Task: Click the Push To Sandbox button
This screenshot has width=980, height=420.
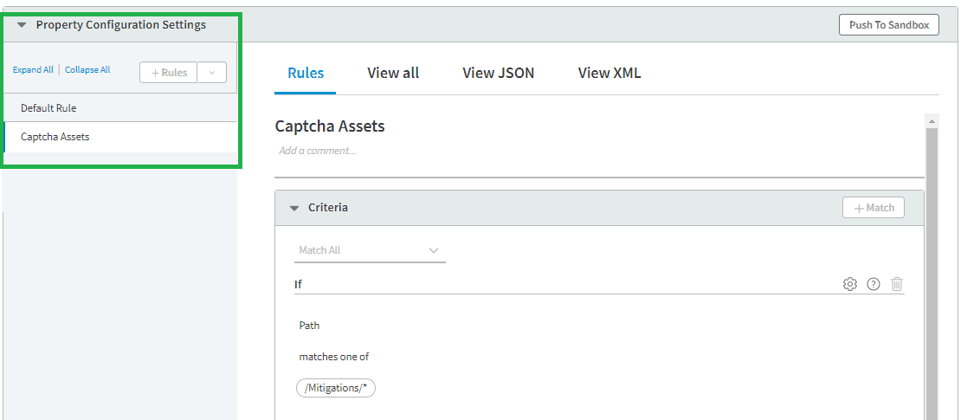Action: tap(889, 25)
